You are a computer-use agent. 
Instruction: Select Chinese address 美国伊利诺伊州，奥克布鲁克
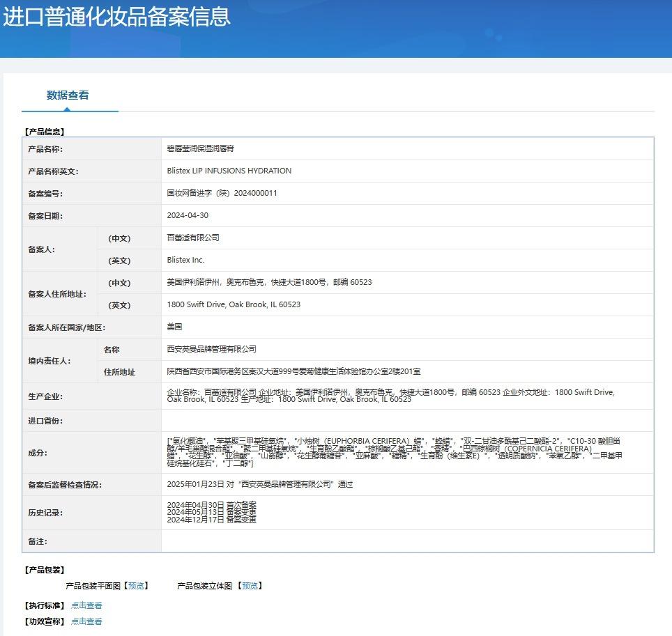pos(269,282)
